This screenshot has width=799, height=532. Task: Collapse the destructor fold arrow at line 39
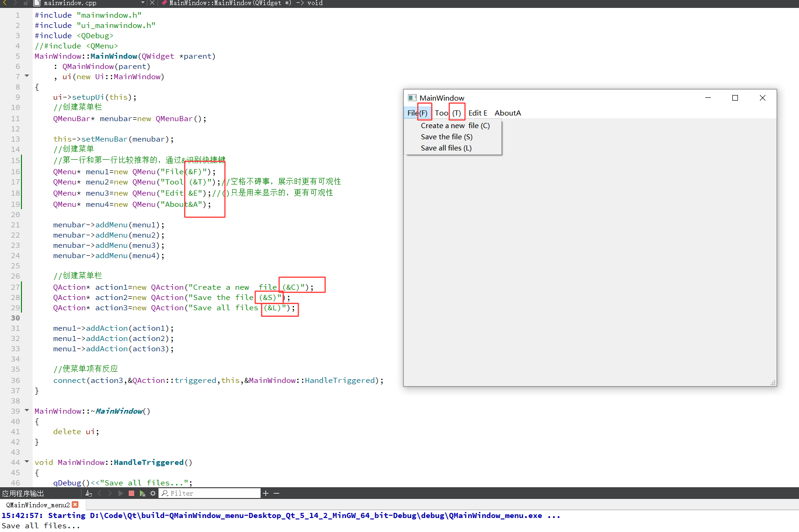click(x=27, y=410)
